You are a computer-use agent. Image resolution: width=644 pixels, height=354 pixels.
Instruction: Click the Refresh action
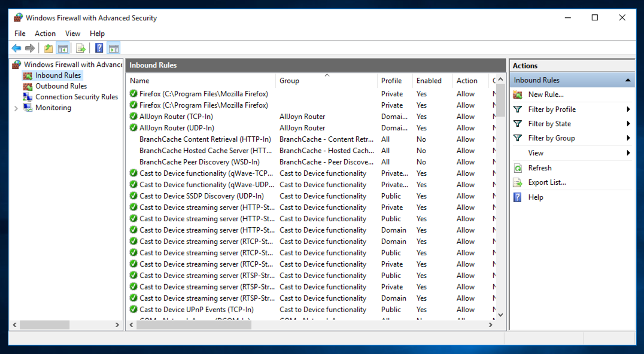coord(540,168)
